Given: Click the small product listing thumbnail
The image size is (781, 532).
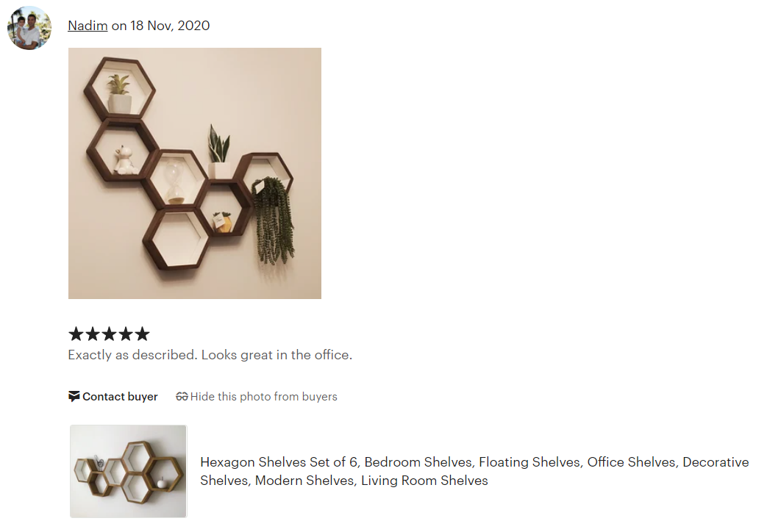Looking at the screenshot, I should click(128, 471).
